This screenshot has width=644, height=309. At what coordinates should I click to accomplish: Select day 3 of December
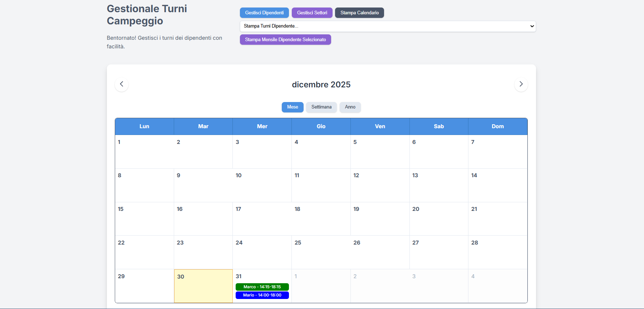click(x=262, y=151)
